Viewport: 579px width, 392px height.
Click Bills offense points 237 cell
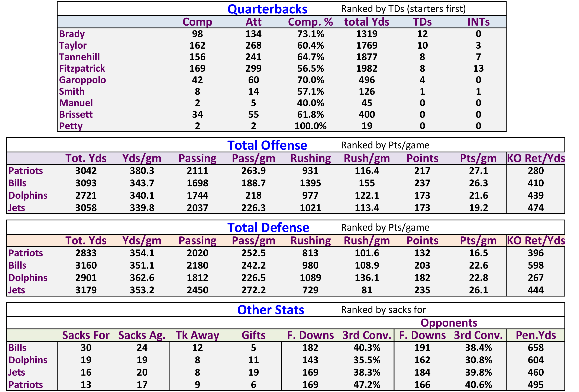pos(422,183)
